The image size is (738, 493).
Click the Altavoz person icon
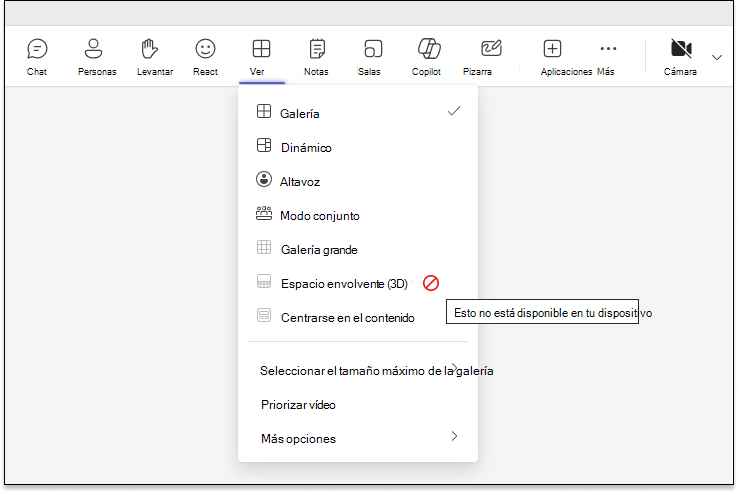[x=264, y=179]
